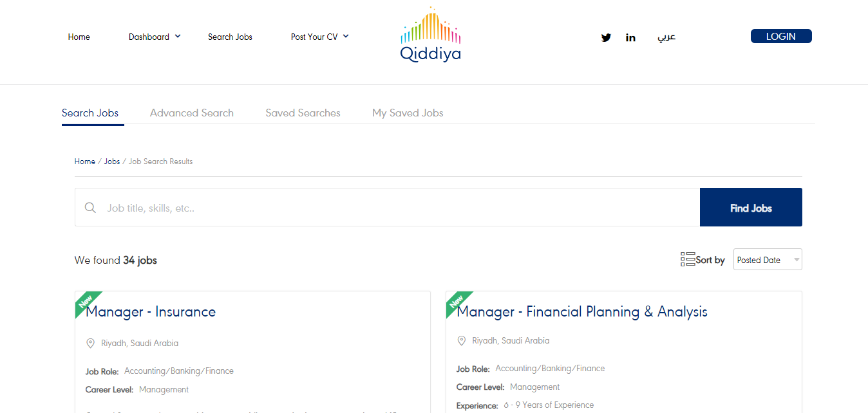Open the Manager - Insurance job title
Viewport: 868px width, 413px height.
tap(151, 312)
